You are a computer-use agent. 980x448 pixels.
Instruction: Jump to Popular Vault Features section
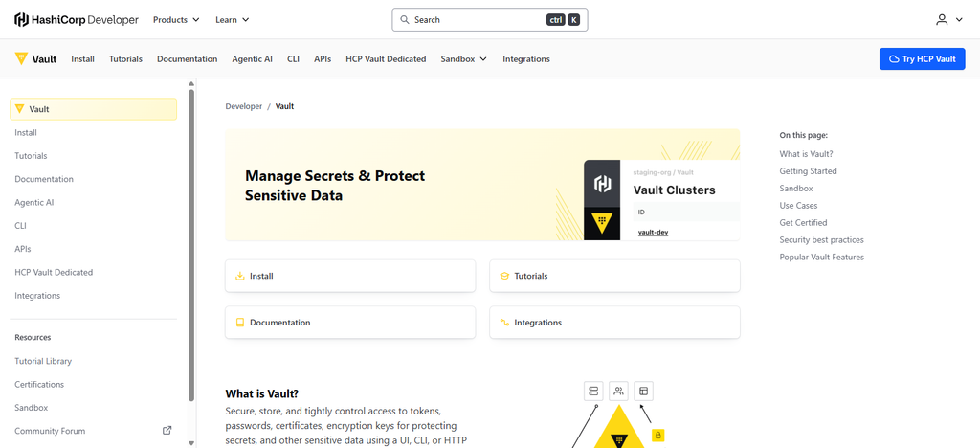pos(822,257)
